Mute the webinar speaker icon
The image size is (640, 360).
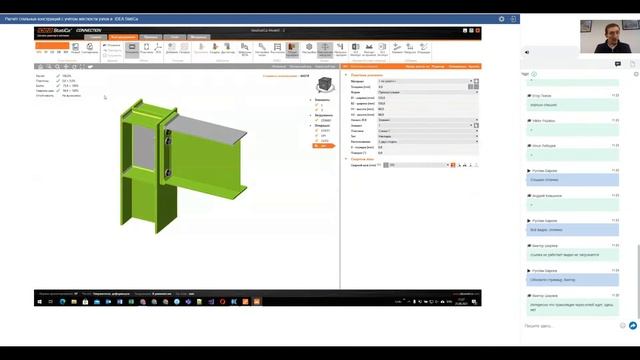click(x=527, y=52)
